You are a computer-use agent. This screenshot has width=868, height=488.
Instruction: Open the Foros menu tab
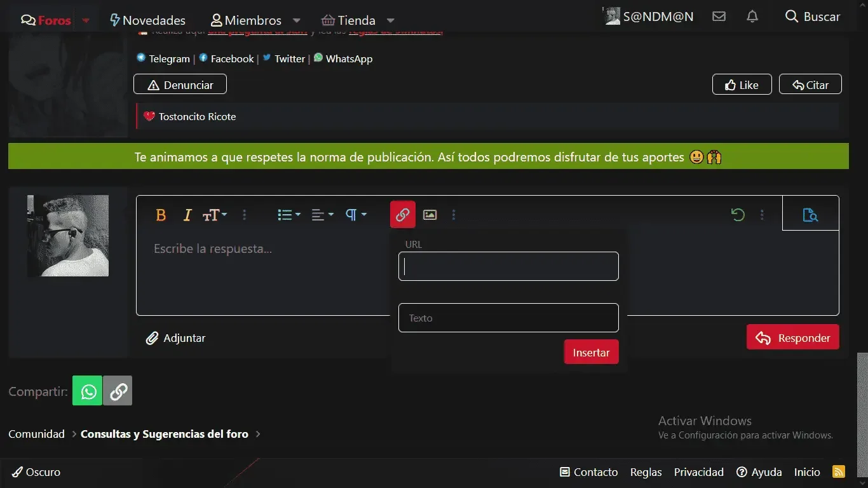tap(46, 20)
